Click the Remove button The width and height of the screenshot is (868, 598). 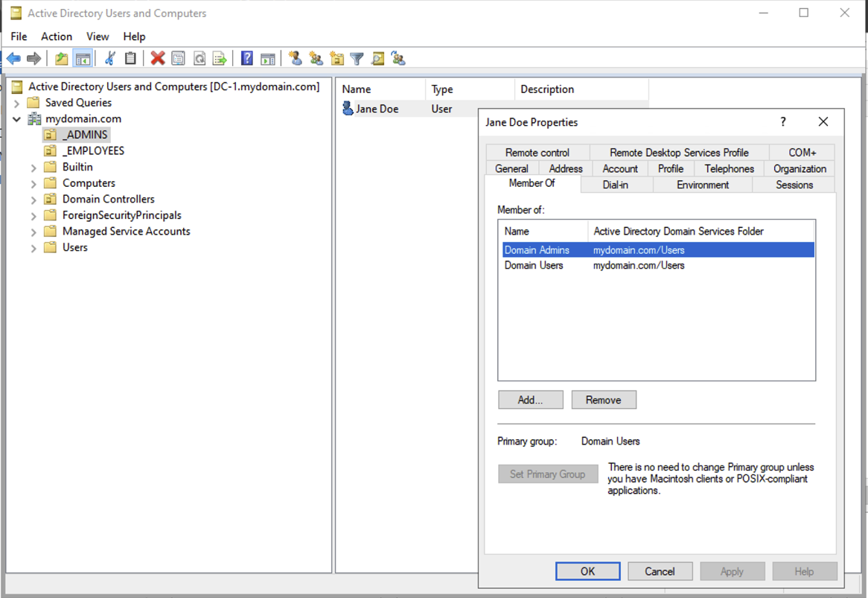pos(604,400)
